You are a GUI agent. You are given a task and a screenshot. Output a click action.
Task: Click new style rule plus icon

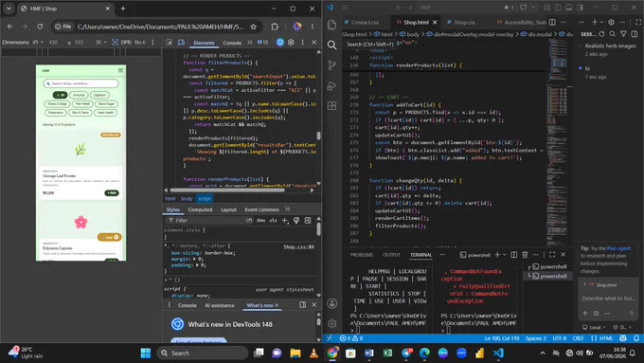point(285,220)
